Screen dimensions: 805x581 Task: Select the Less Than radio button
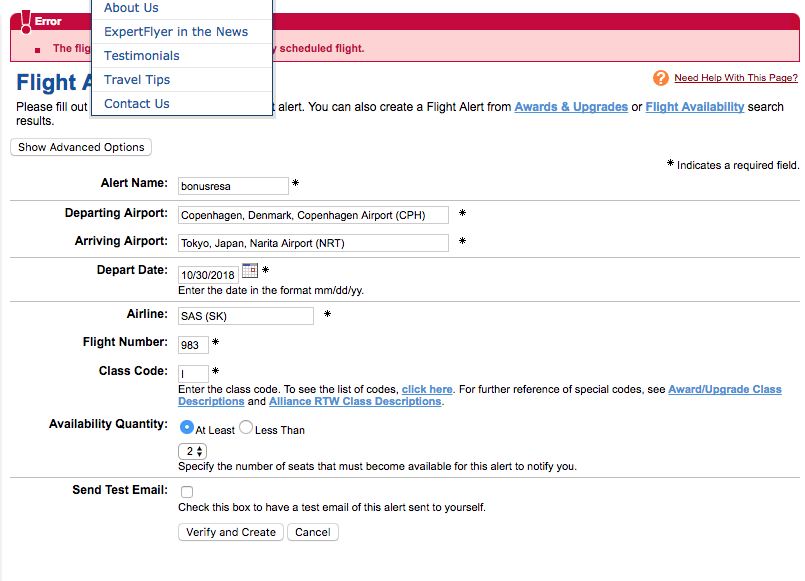tap(246, 428)
